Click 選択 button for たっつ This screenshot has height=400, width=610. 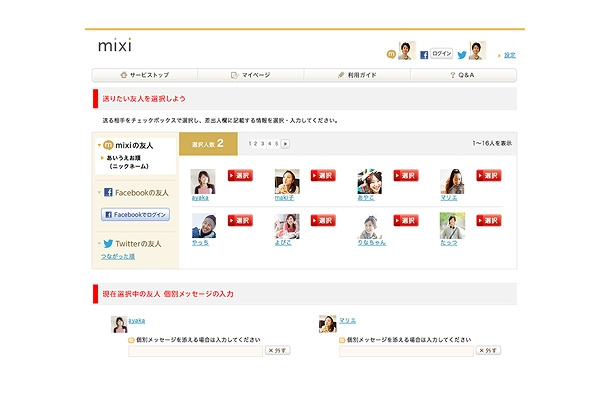[x=489, y=220]
